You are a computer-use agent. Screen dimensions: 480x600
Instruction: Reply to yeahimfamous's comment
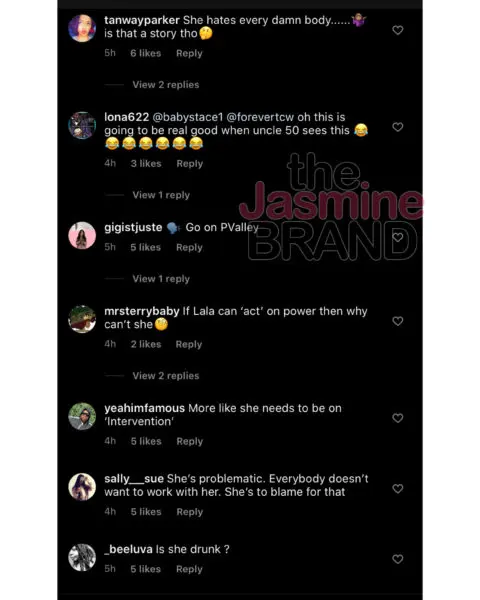click(189, 441)
